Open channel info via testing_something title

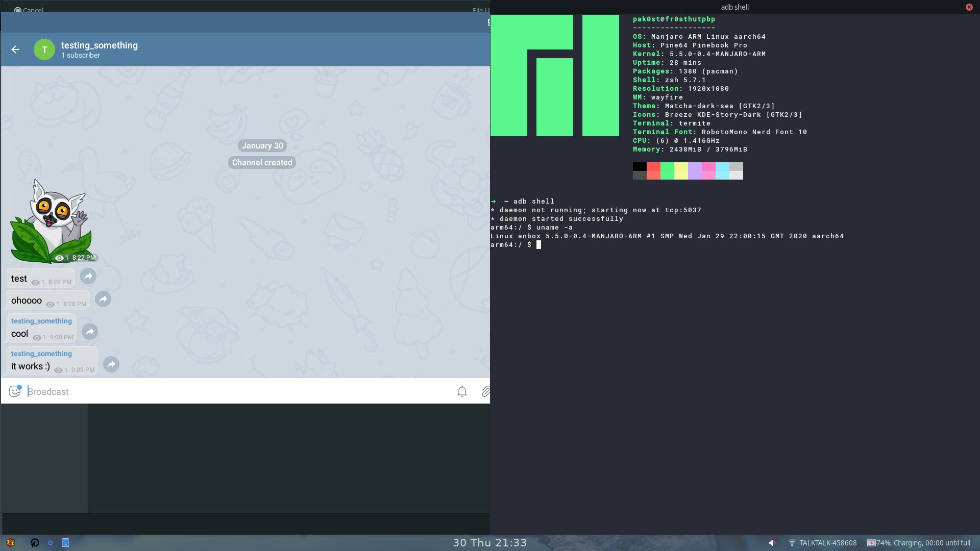tap(100, 45)
